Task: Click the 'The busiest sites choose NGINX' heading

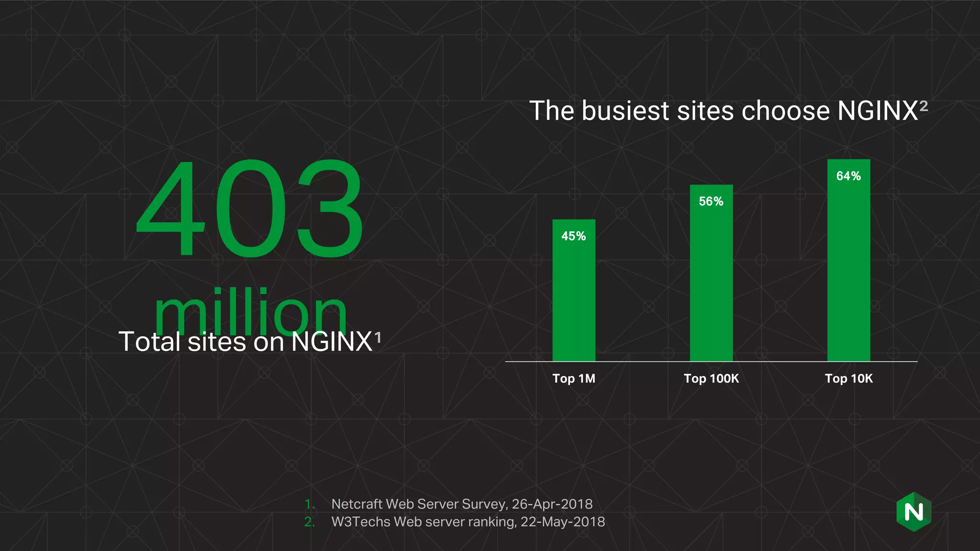Action: click(724, 111)
